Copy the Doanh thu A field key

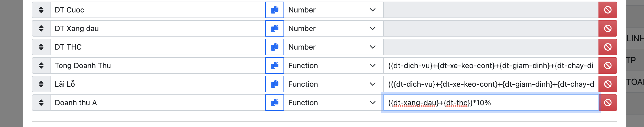point(274,103)
